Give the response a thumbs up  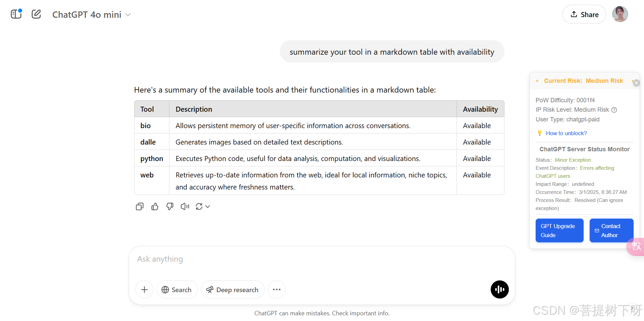pyautogui.click(x=155, y=207)
